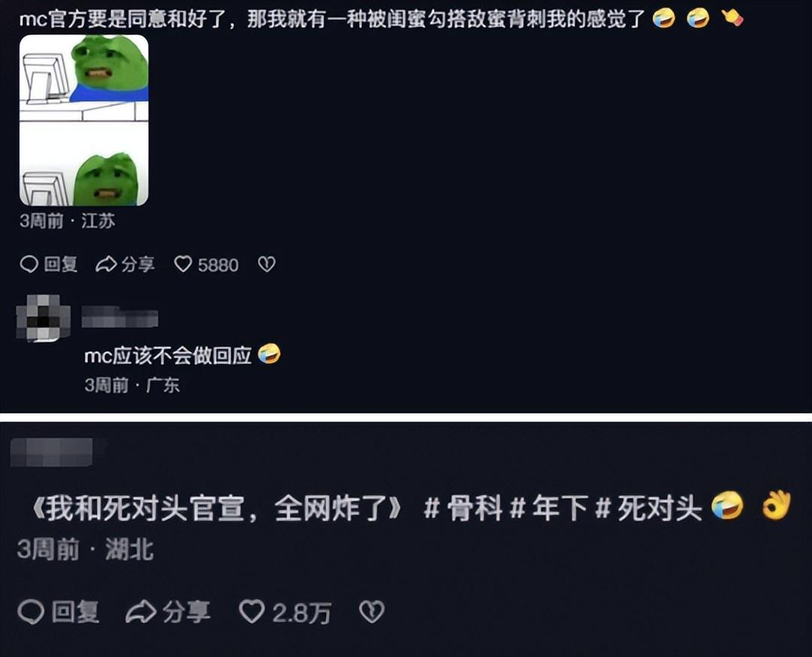Tap the #死对头 hashtag

coord(648,507)
